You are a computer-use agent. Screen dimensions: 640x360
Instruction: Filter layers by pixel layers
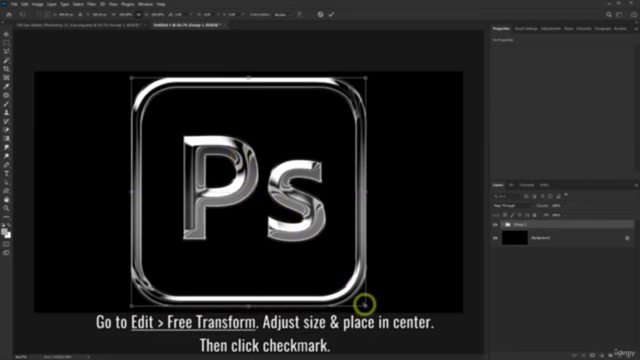pos(526,196)
